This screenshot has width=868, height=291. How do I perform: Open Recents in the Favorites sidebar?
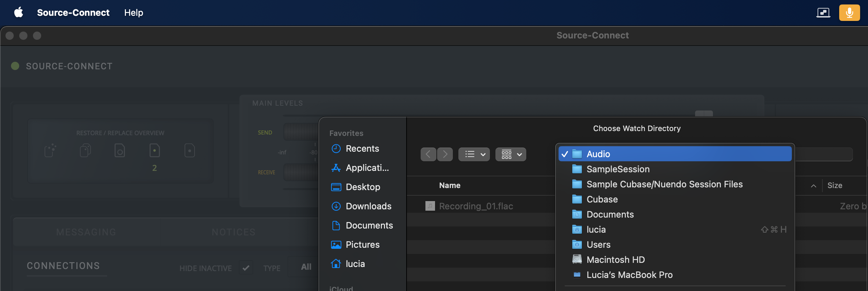point(362,149)
